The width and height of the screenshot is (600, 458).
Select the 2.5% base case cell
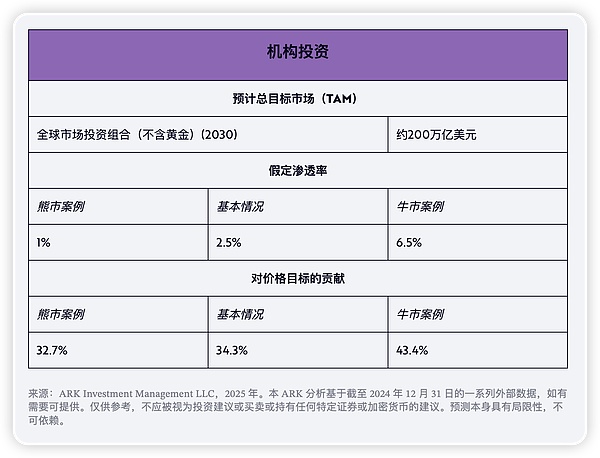pos(229,242)
